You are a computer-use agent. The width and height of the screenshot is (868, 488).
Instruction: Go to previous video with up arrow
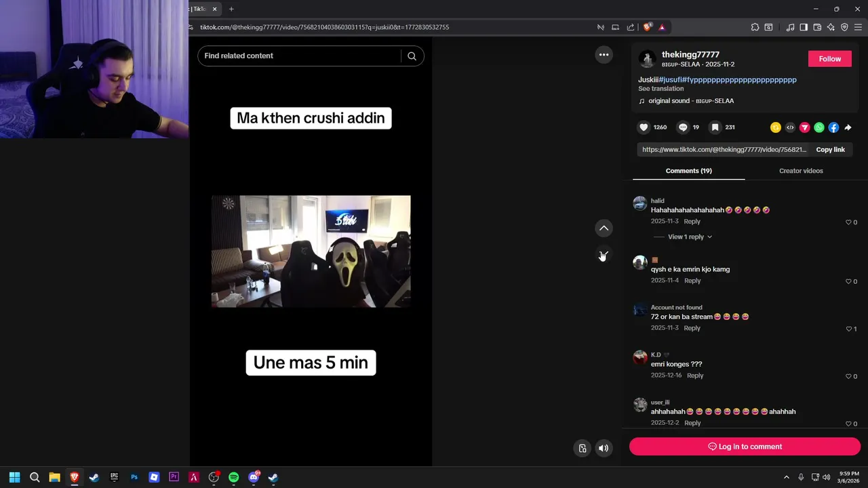coord(604,228)
